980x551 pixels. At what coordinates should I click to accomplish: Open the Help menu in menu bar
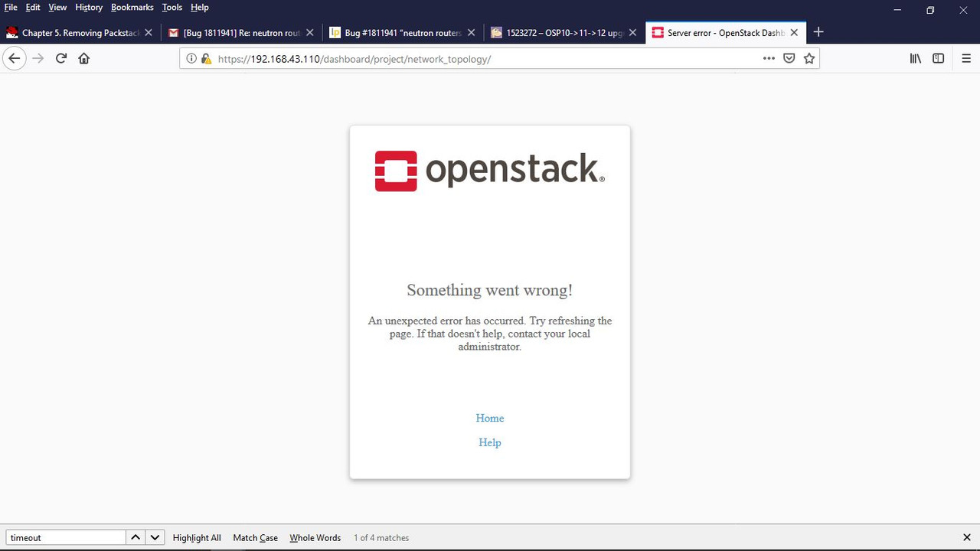pos(200,8)
